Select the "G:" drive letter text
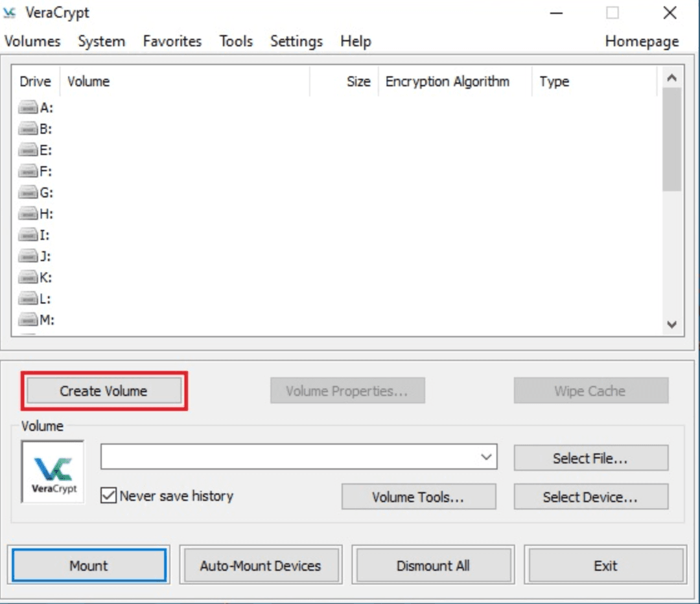The height and width of the screenshot is (604, 700). [x=47, y=192]
